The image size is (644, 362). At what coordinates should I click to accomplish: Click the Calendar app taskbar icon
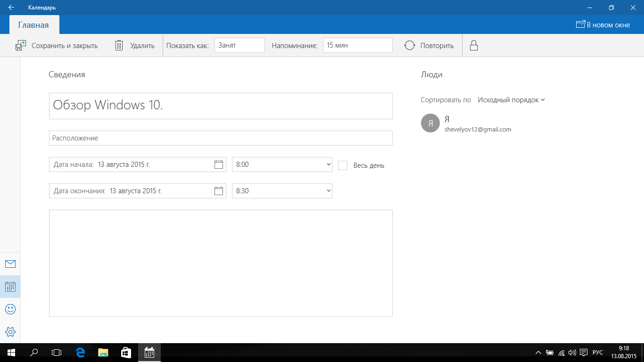[x=149, y=353]
